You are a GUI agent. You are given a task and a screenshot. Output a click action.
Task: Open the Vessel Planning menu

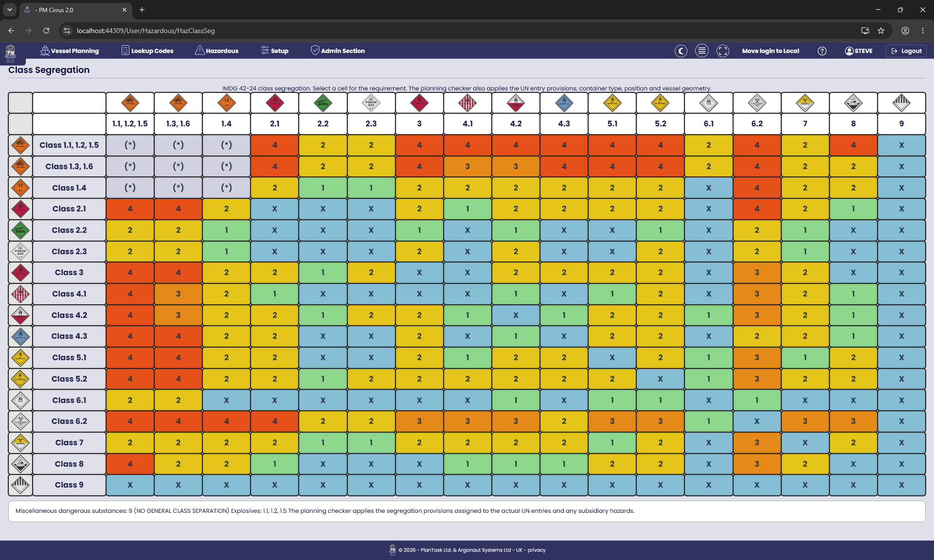click(x=70, y=51)
